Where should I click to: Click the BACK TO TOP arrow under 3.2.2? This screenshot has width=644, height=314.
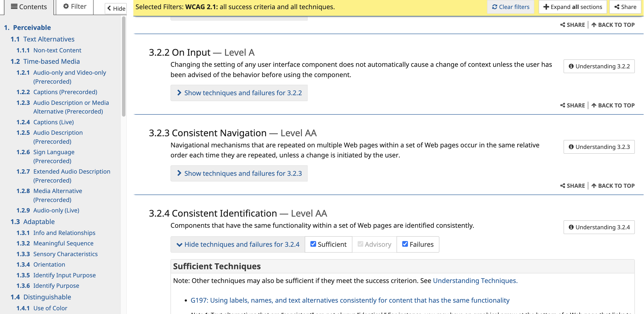594,105
